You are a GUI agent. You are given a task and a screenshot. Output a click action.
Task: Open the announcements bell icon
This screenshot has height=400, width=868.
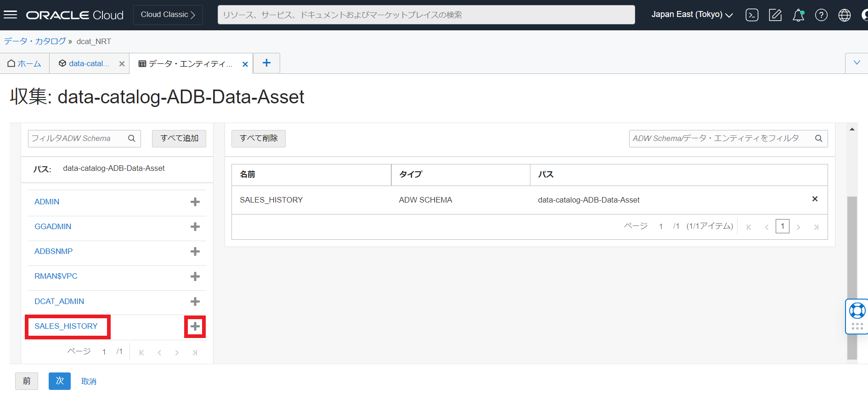[798, 15]
